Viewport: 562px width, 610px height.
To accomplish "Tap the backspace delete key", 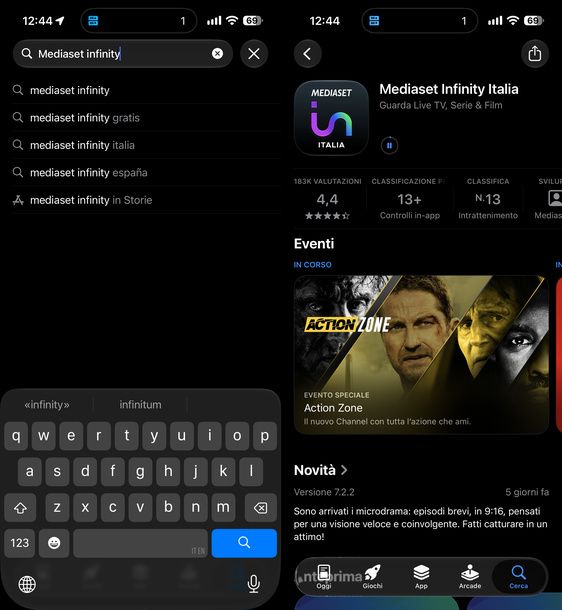I will point(261,507).
